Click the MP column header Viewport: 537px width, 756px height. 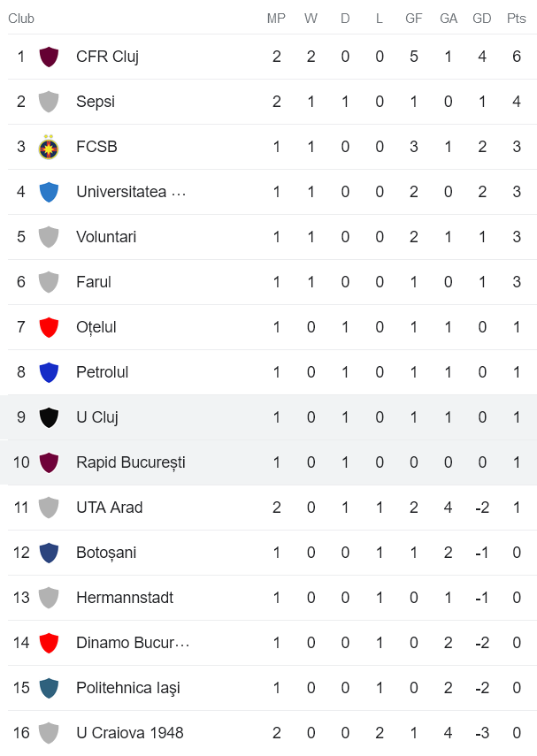point(276,18)
